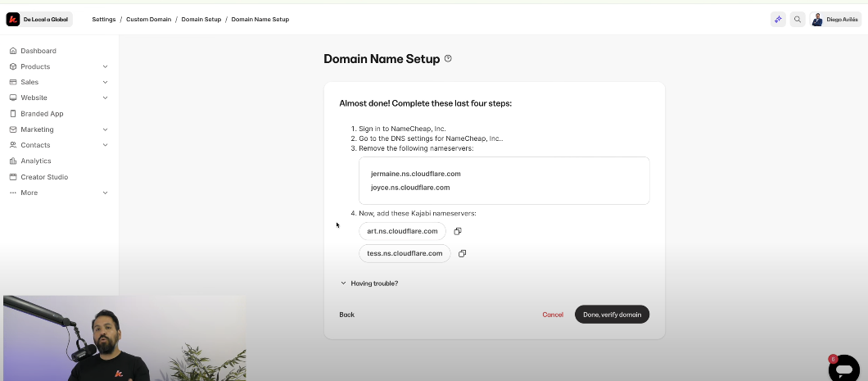This screenshot has width=868, height=381.
Task: Click 'Go to the DNS settings' step
Action: 432,138
